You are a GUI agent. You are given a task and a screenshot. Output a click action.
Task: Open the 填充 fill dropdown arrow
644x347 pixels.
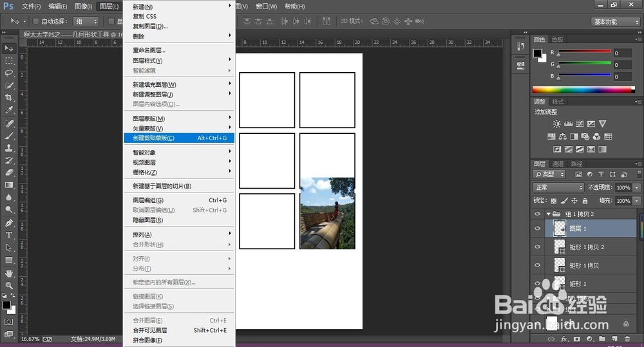[x=637, y=201]
